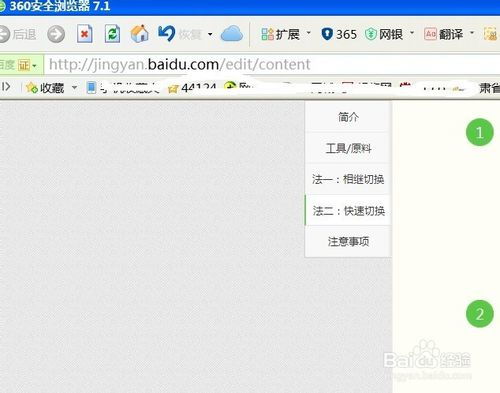Screen dimensions: 500x393
Task: Expand the 网银 dropdown arrow
Action: (412, 33)
